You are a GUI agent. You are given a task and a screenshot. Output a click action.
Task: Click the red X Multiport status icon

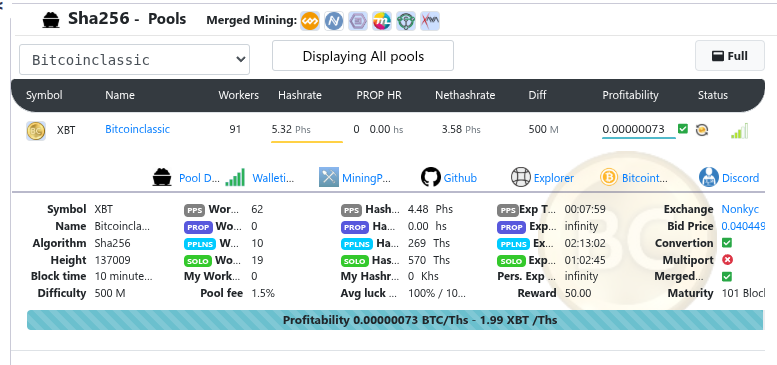point(727,260)
